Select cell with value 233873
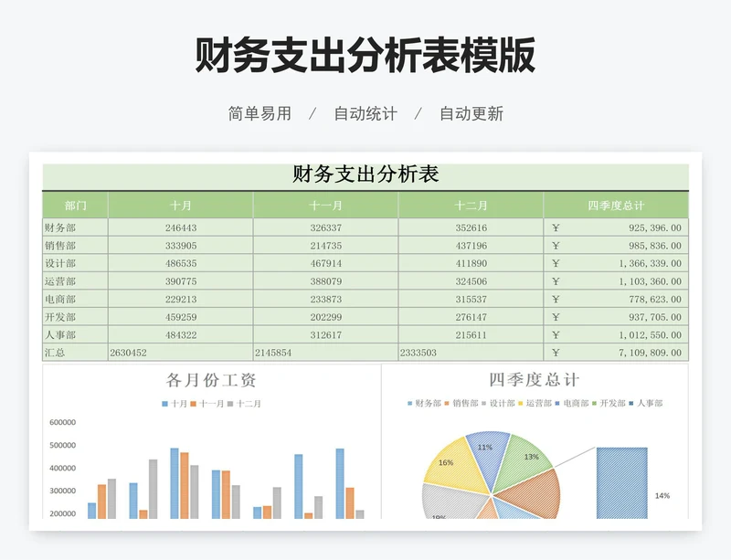The height and width of the screenshot is (560, 731). click(325, 299)
